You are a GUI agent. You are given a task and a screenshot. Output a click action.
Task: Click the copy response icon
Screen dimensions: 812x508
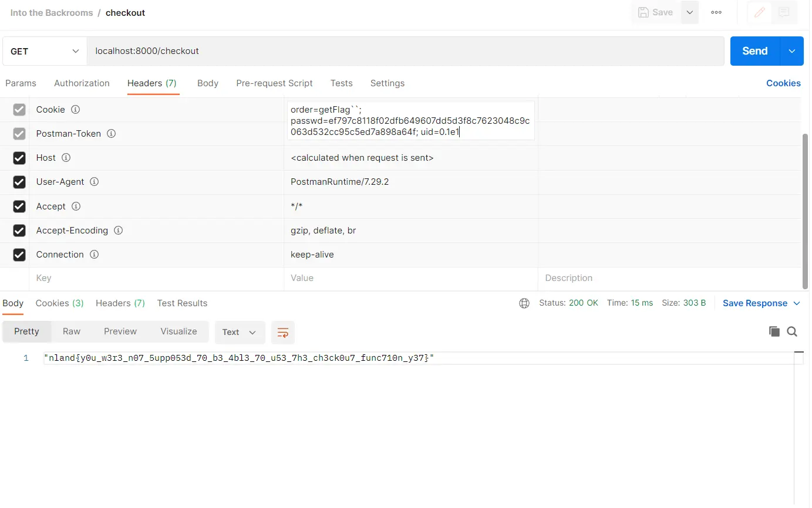pos(774,331)
